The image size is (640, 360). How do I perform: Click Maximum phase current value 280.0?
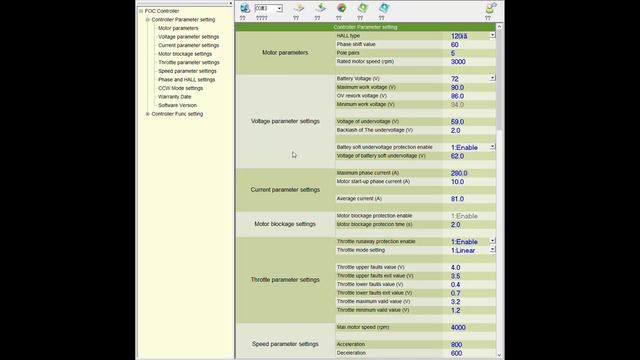(x=469, y=173)
